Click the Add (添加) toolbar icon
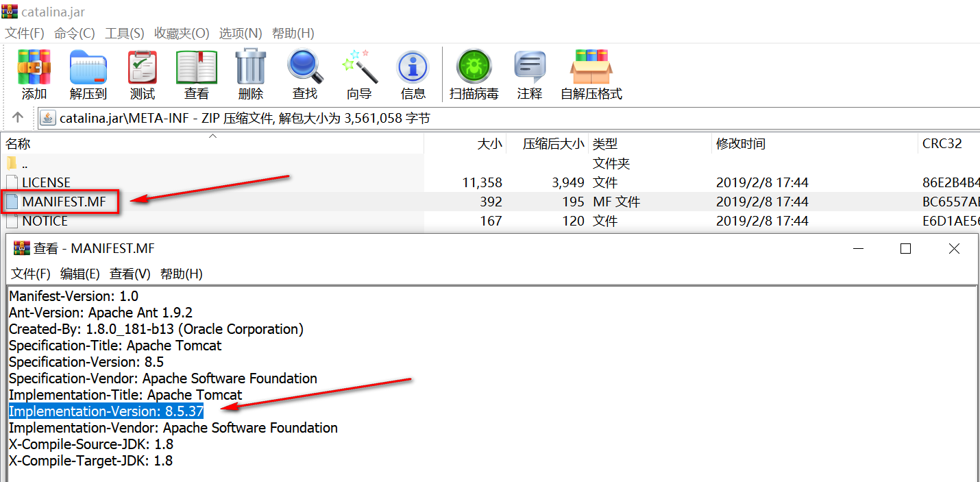This screenshot has width=980, height=482. click(x=34, y=67)
